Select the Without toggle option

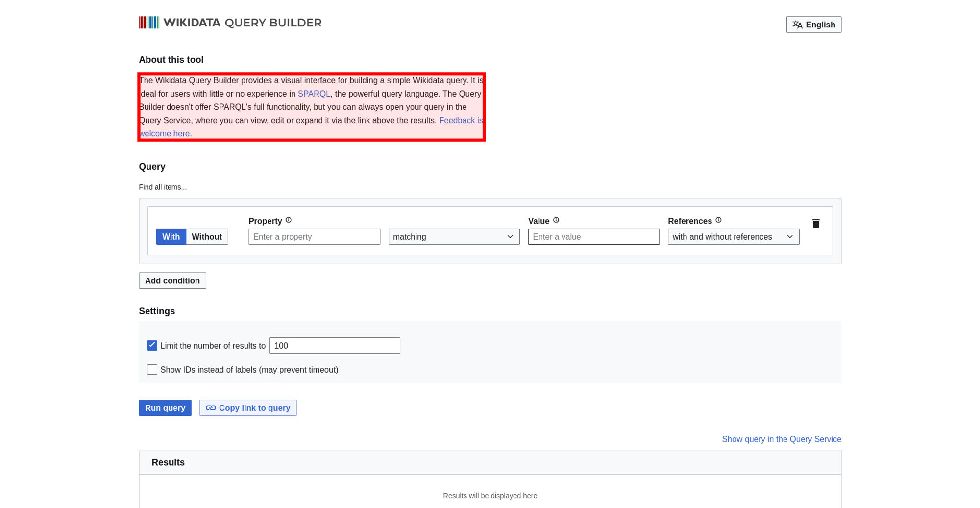(207, 237)
